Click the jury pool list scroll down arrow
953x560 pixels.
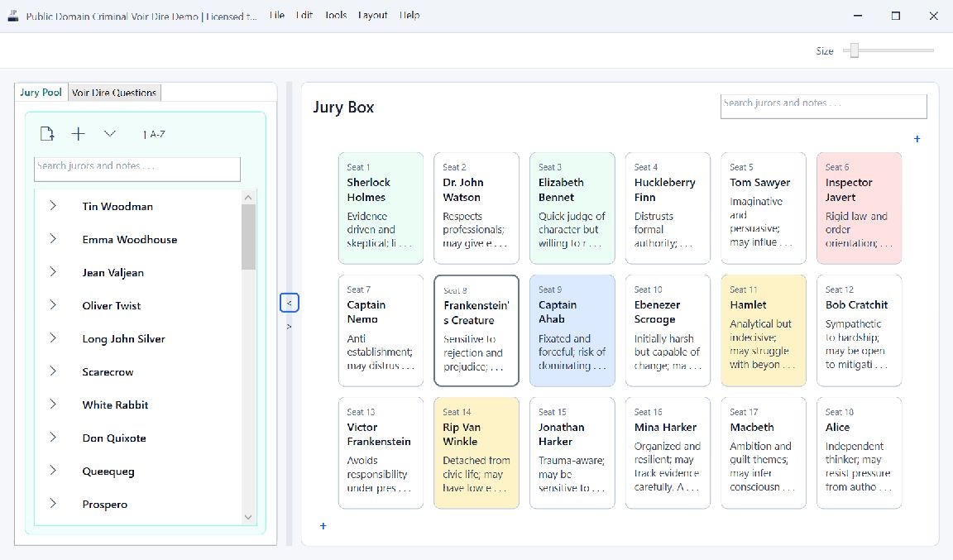[x=248, y=517]
